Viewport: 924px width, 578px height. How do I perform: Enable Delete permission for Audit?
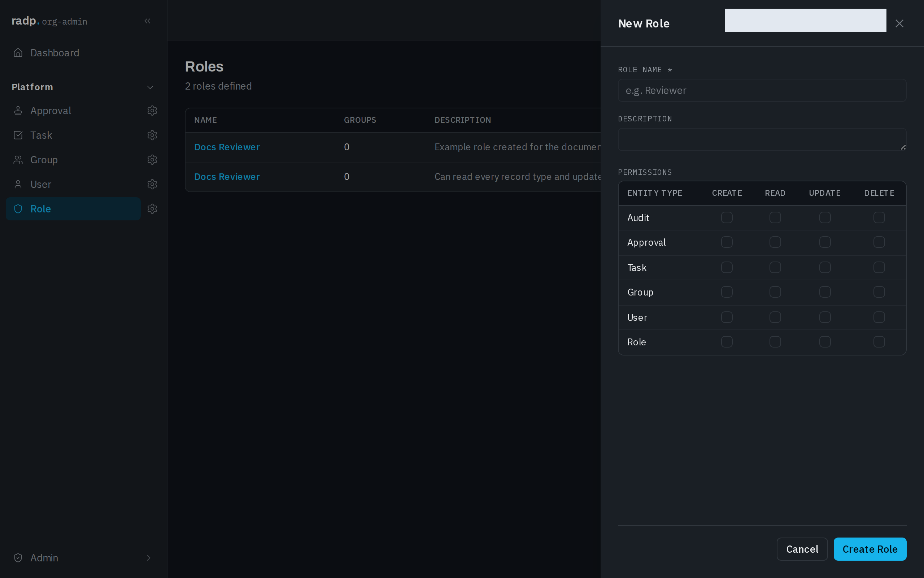tap(879, 217)
